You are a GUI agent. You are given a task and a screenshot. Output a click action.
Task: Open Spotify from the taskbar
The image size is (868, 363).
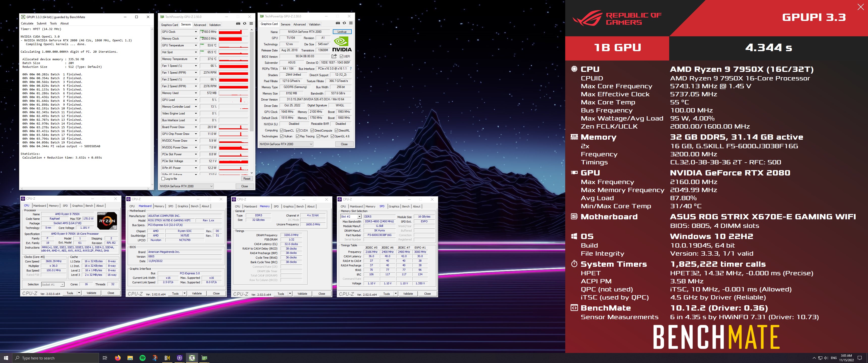[x=143, y=358]
